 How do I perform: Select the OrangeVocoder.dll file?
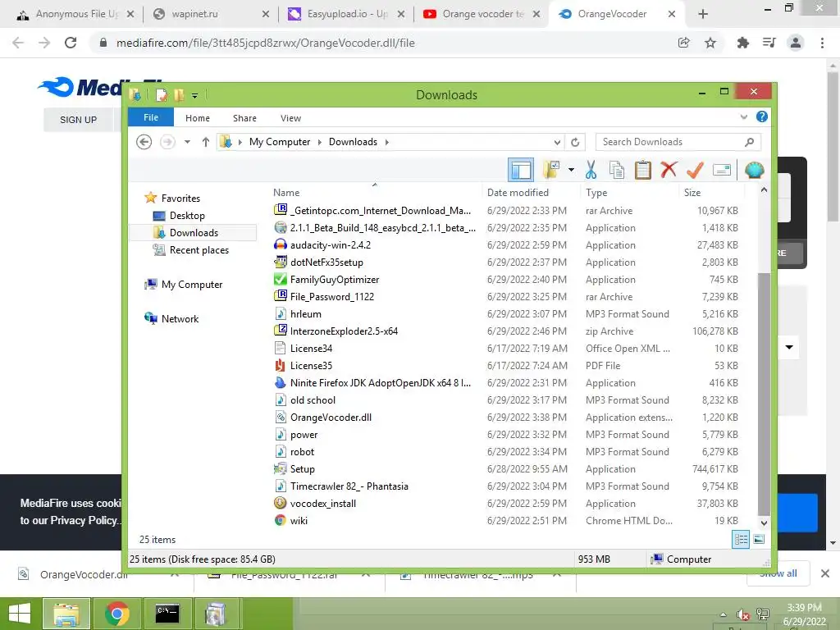coord(331,418)
